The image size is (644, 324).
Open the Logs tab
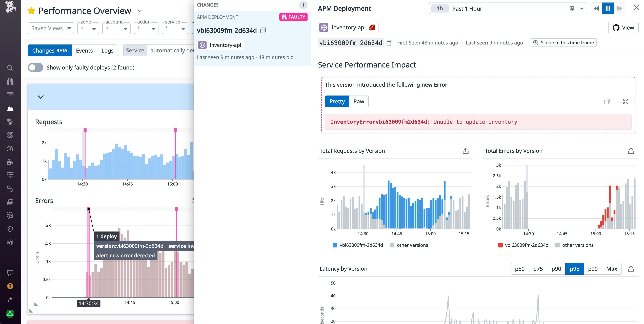pos(107,50)
